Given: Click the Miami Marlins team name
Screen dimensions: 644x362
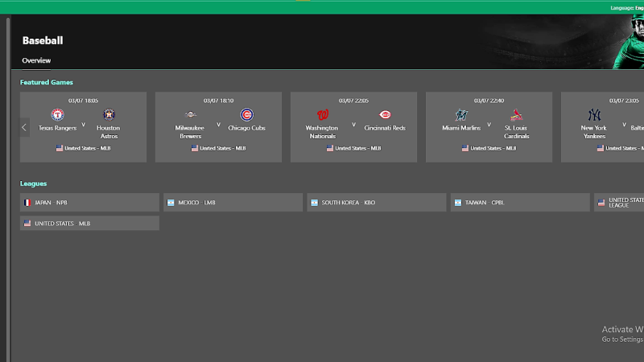Looking at the screenshot, I should 461,128.
